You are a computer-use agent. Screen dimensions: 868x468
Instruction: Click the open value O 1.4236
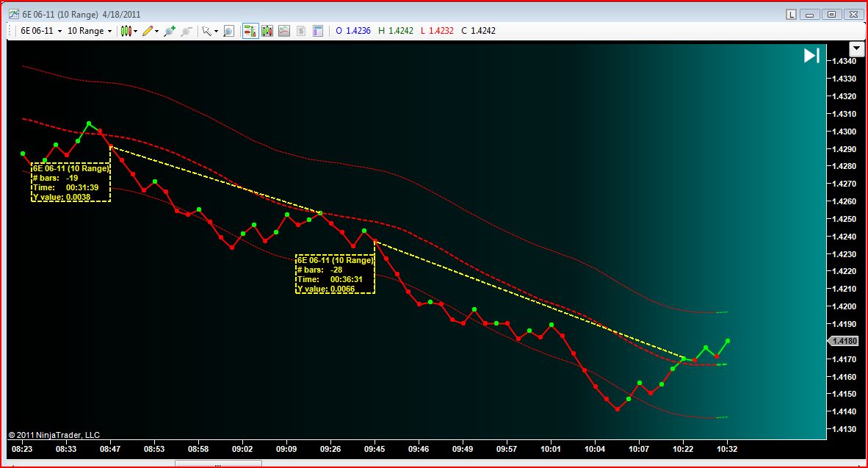353,31
